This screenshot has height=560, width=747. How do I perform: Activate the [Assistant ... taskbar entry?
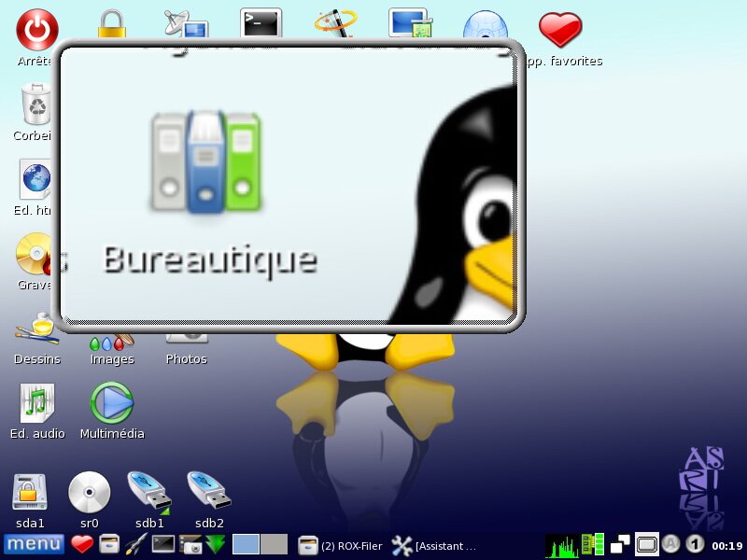pyautogui.click(x=434, y=546)
